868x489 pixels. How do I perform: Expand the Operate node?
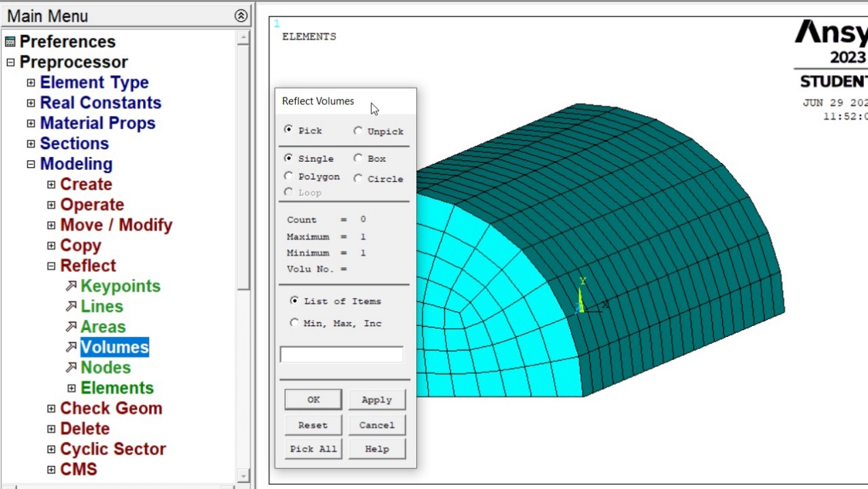click(51, 205)
